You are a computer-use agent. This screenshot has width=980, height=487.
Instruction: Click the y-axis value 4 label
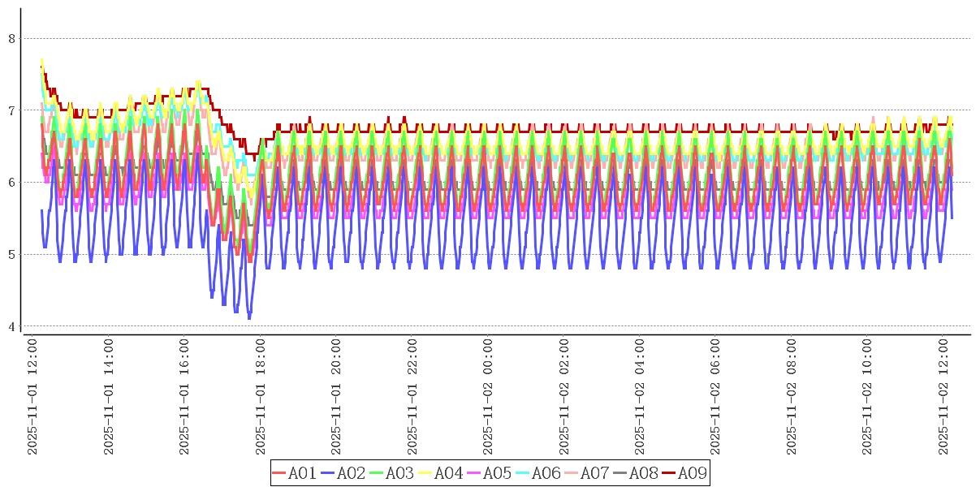pyautogui.click(x=11, y=327)
